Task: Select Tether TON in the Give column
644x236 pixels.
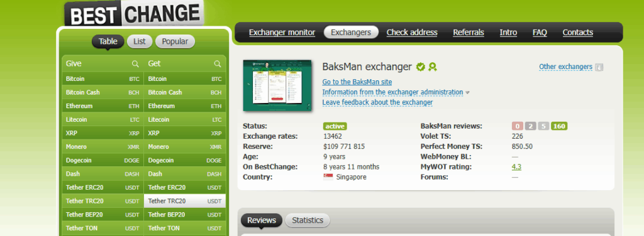Action: tap(103, 228)
